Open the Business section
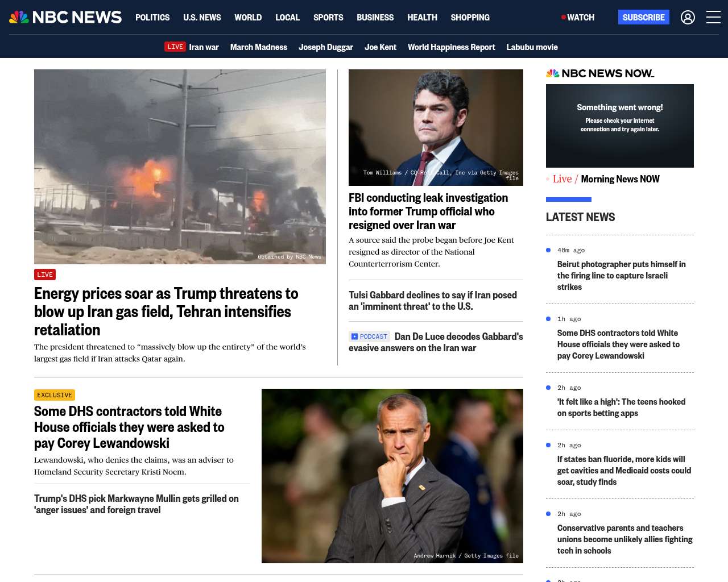Viewport: 728px width, 582px height. (375, 18)
